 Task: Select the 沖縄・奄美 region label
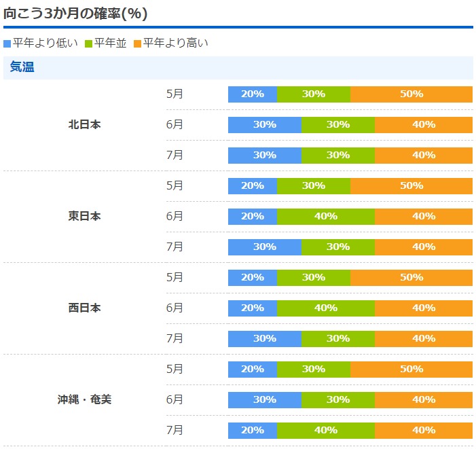pos(84,399)
